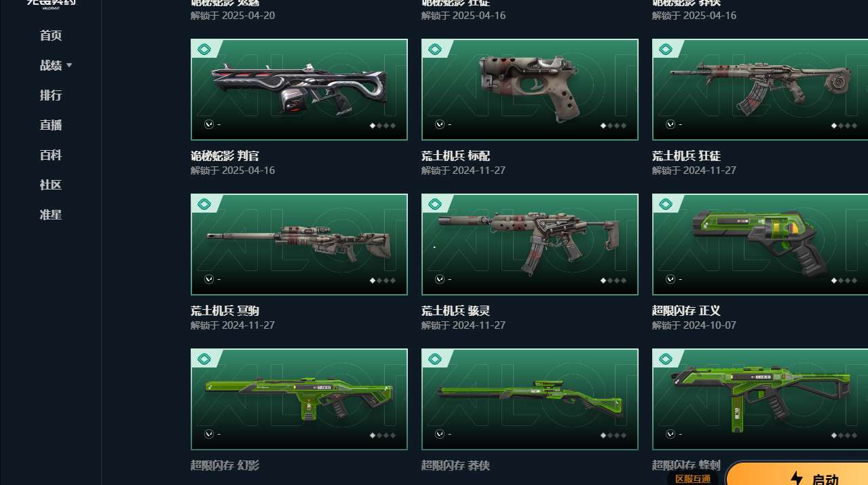Click the tier badge on 超限闪存 正义 card
This screenshot has height=485, width=868.
(x=666, y=204)
